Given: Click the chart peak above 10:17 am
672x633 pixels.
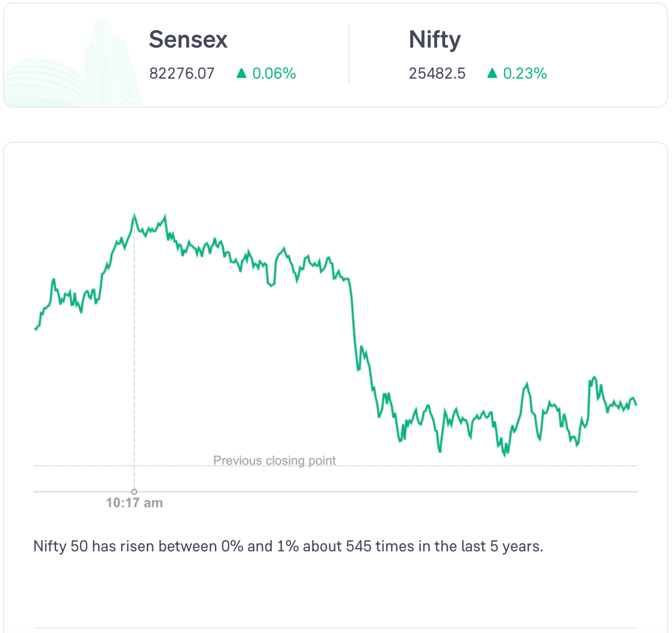Looking at the screenshot, I should tap(134, 216).
